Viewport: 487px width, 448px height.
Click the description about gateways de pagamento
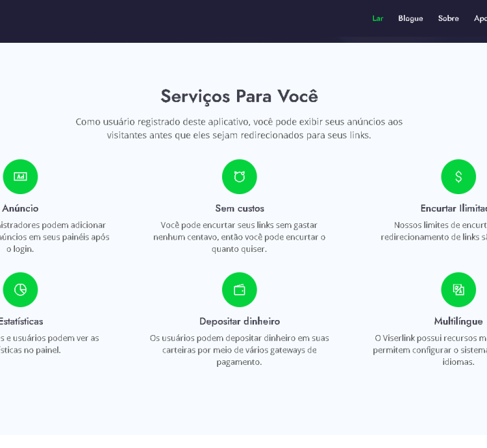(x=240, y=350)
